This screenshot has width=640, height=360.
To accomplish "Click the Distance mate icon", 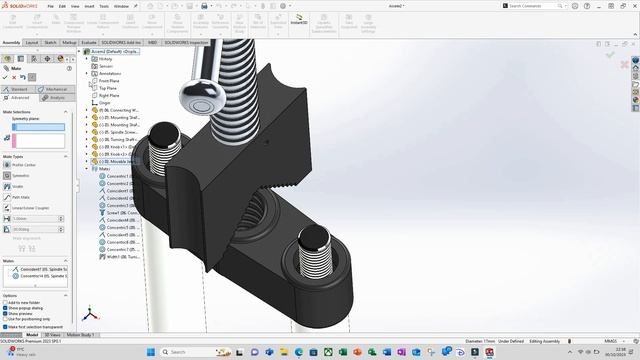I will (7, 219).
